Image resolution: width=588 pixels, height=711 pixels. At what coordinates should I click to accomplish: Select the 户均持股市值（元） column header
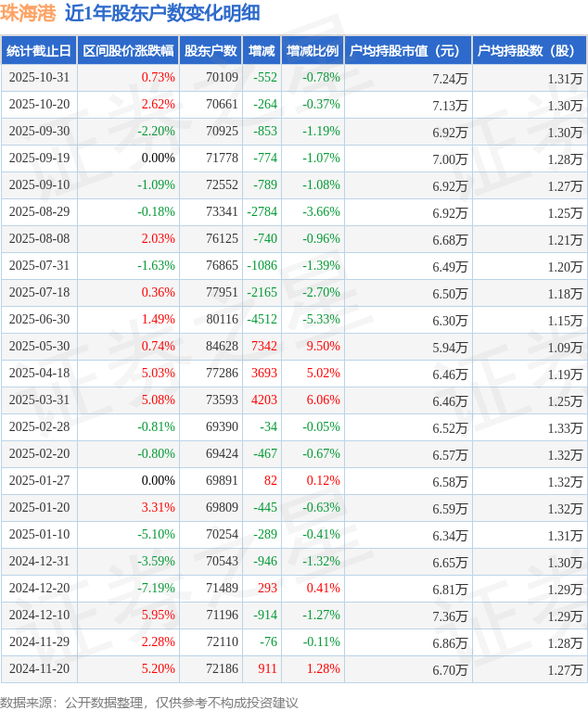click(406, 51)
